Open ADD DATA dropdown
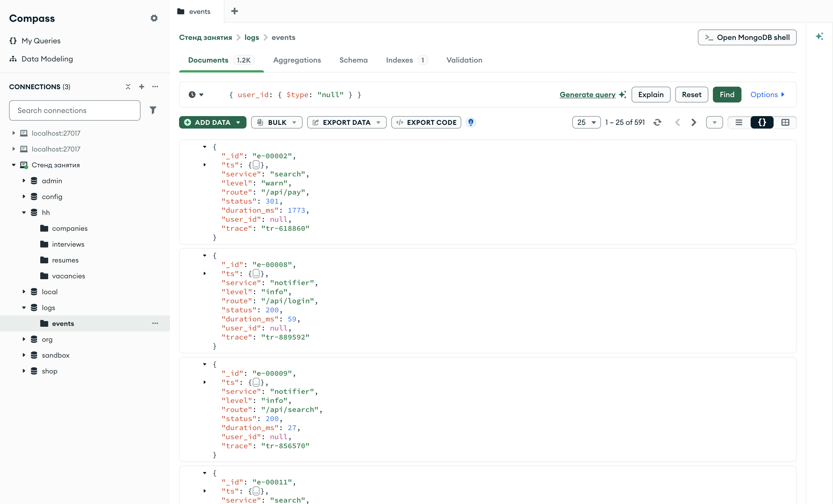The image size is (833, 504). tap(213, 122)
